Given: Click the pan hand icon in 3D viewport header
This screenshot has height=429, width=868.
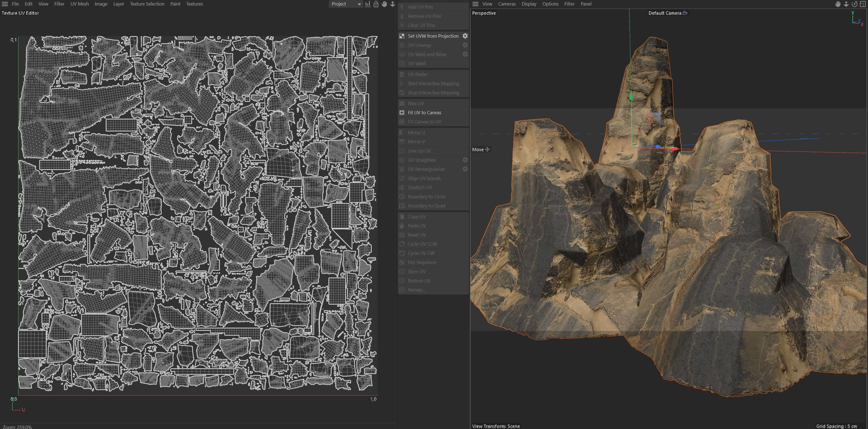Looking at the screenshot, I should coord(838,4).
